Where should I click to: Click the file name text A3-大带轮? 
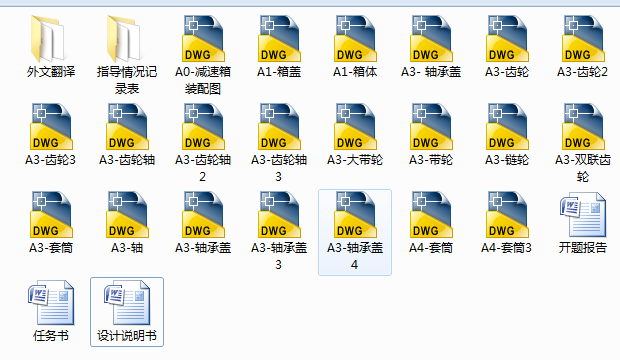coord(355,160)
